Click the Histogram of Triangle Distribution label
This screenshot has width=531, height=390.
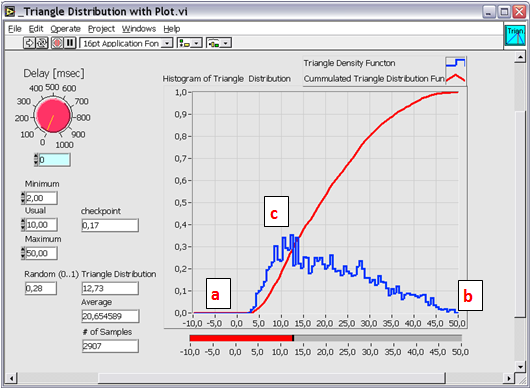(x=227, y=79)
